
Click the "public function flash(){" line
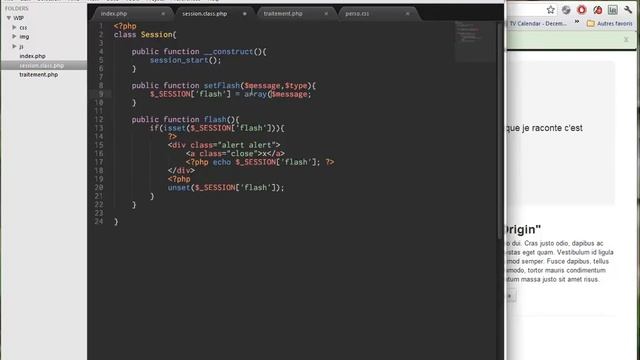pos(185,120)
